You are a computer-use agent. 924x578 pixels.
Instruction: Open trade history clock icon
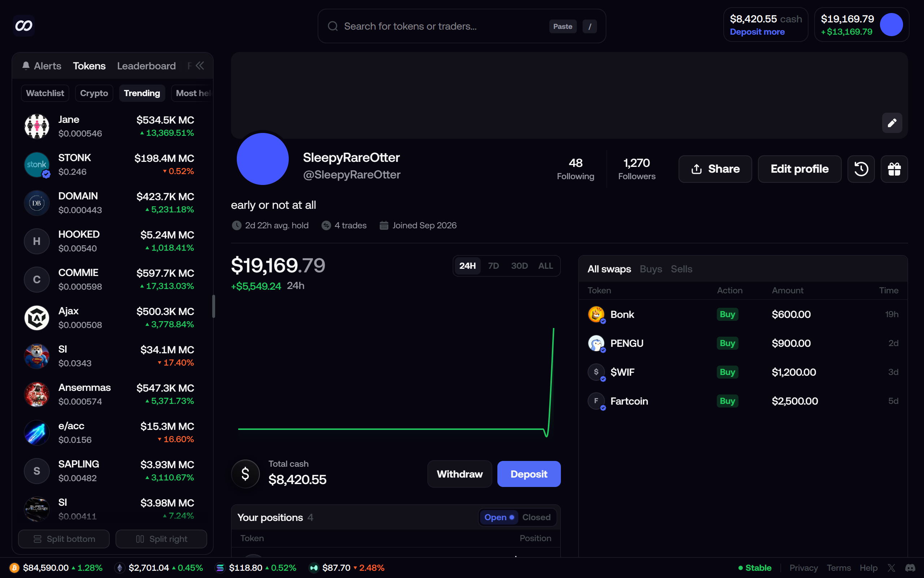861,169
